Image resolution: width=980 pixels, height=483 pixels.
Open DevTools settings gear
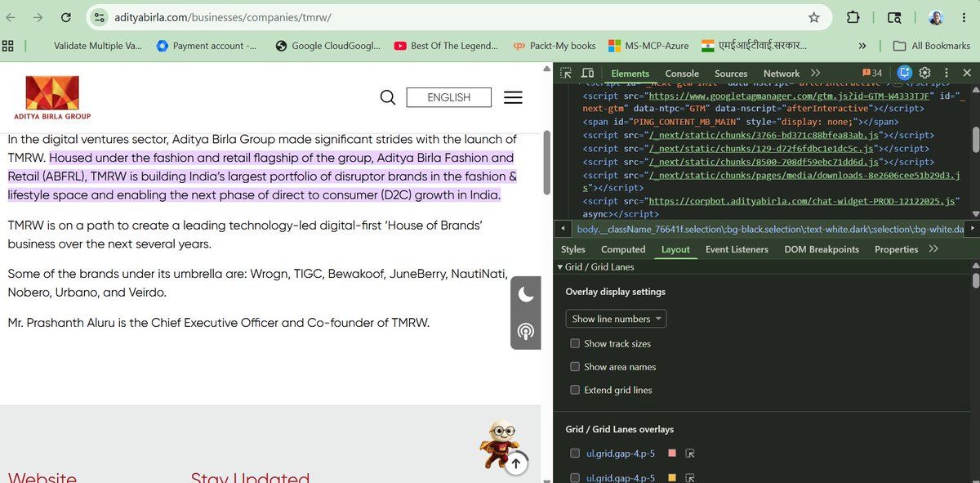pyautogui.click(x=925, y=73)
